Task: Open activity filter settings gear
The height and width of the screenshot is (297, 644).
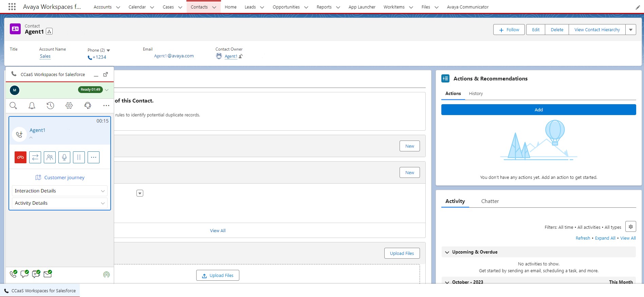Action: point(630,227)
